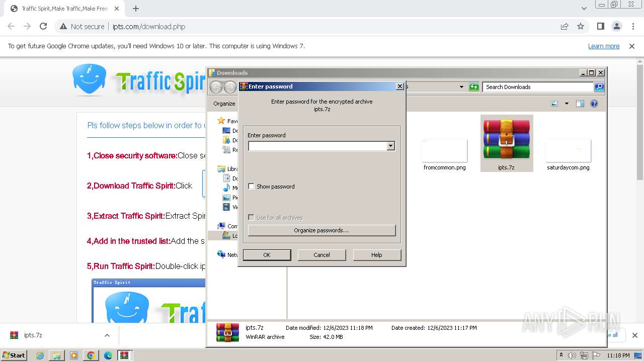Reload the ipts.com page
Viewport: 644px width, 362px height.
coord(43,27)
